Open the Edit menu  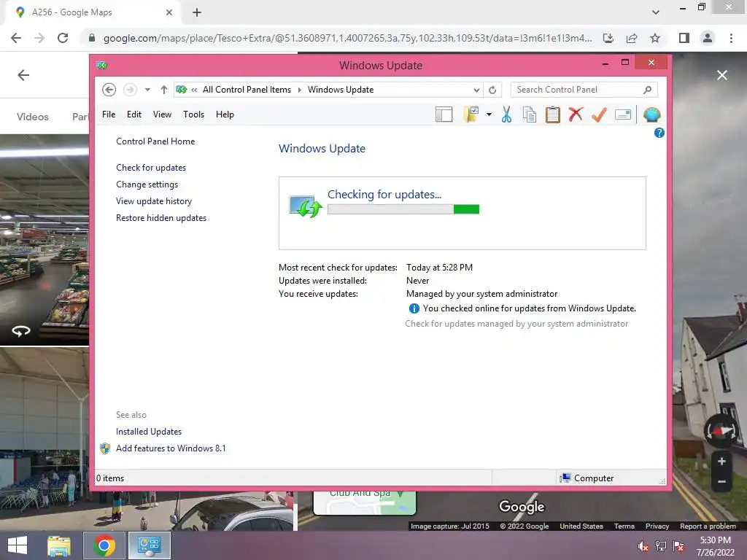(134, 114)
